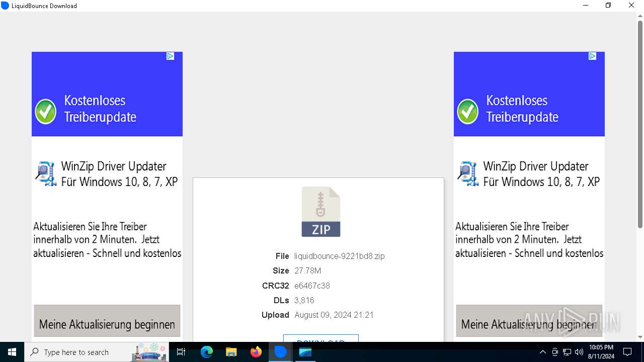Viewport: 644px width, 362px height.
Task: Click the CRC32 value e6467c38
Action: click(x=312, y=286)
